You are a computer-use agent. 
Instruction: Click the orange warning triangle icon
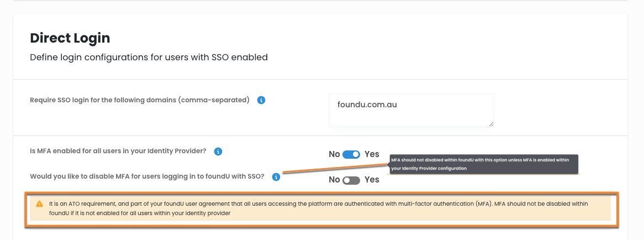point(39,204)
